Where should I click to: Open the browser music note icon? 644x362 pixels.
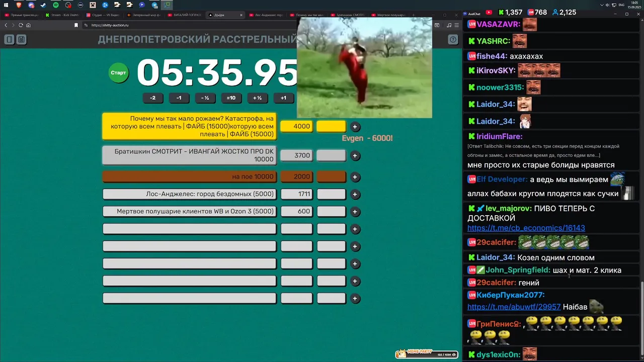coord(449,25)
